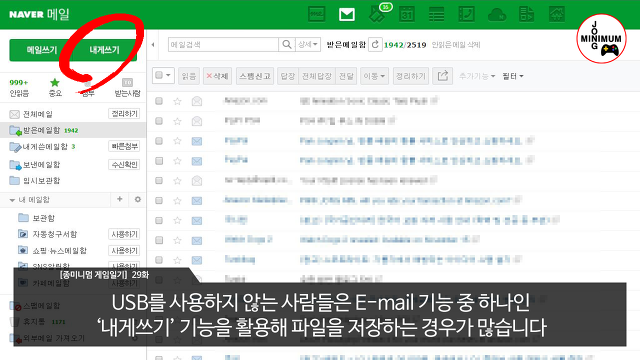Open the Memo list icon in header
This screenshot has width=640, height=360.
click(x=436, y=15)
